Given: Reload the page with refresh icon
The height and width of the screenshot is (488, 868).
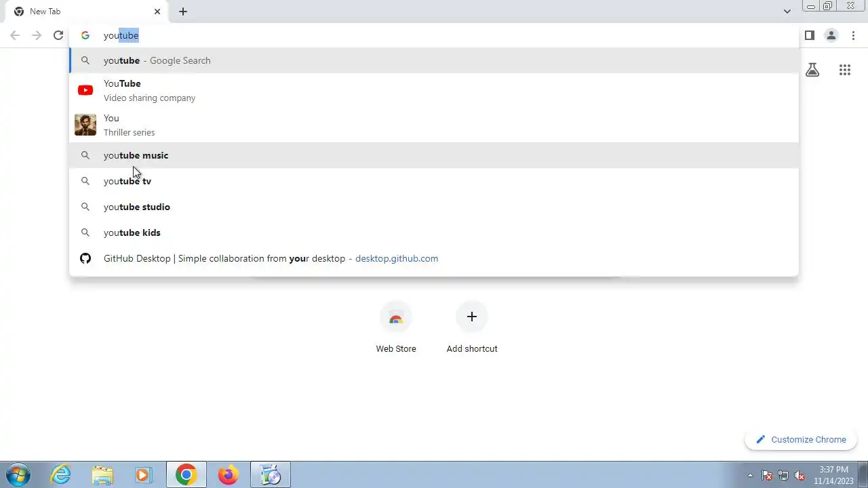Looking at the screenshot, I should click(58, 35).
